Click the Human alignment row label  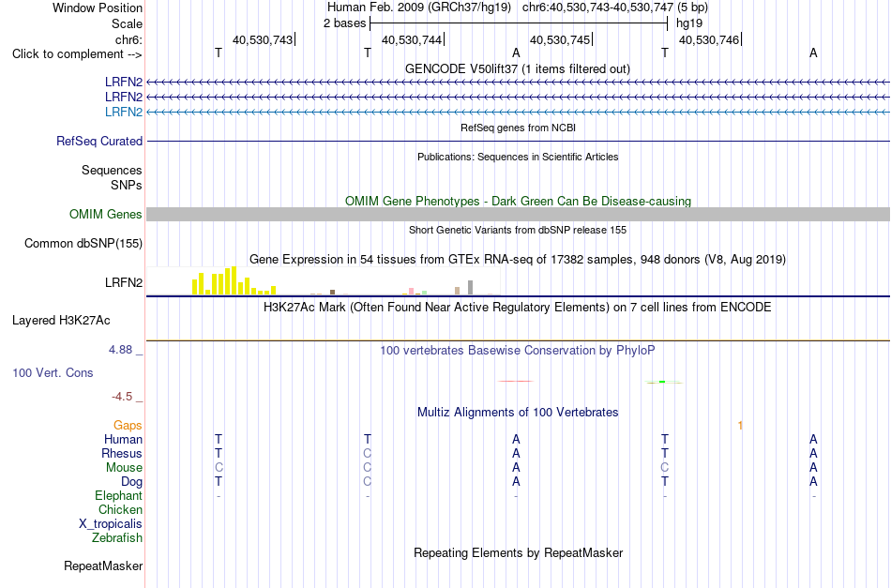pyautogui.click(x=123, y=439)
